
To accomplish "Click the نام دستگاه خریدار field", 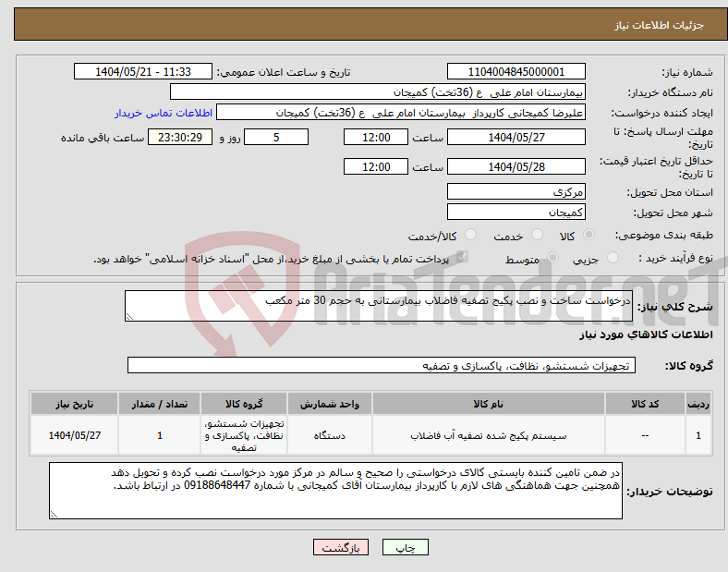I will pyautogui.click(x=378, y=91).
